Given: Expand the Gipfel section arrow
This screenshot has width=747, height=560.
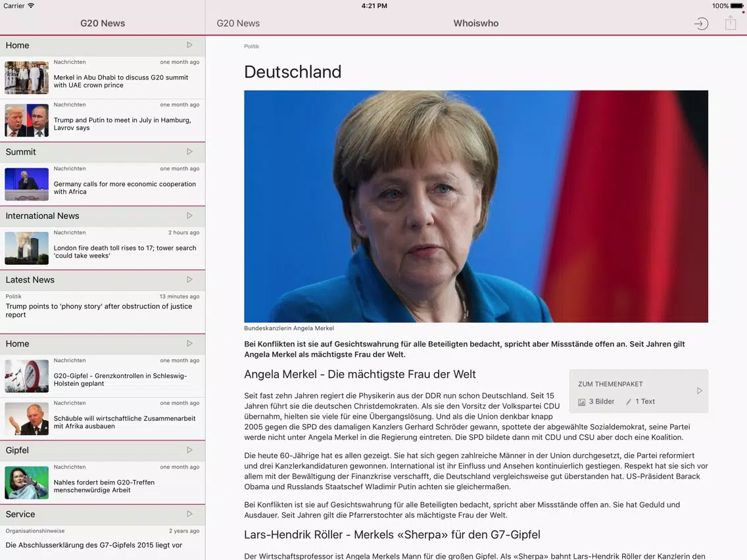Looking at the screenshot, I should pos(189,450).
